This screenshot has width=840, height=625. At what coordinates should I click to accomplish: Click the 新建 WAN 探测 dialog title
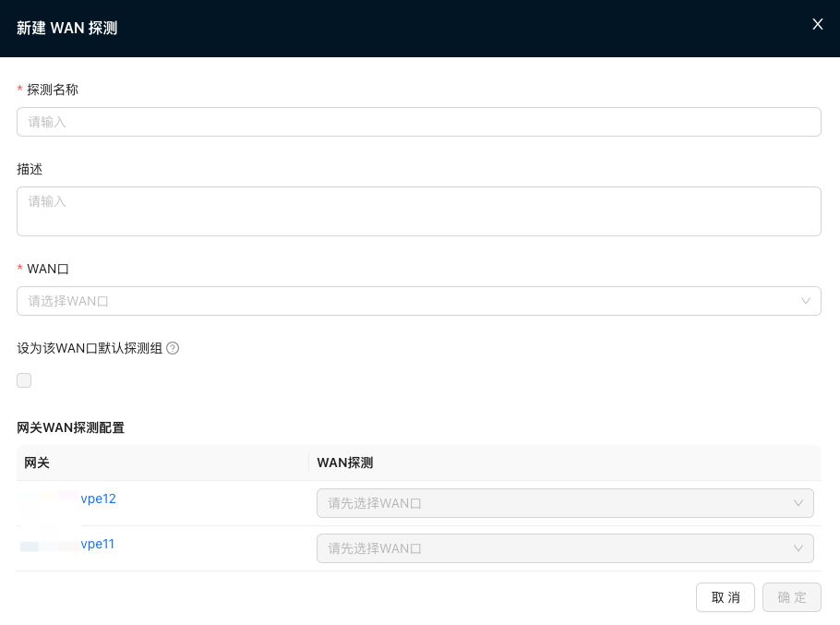point(67,28)
